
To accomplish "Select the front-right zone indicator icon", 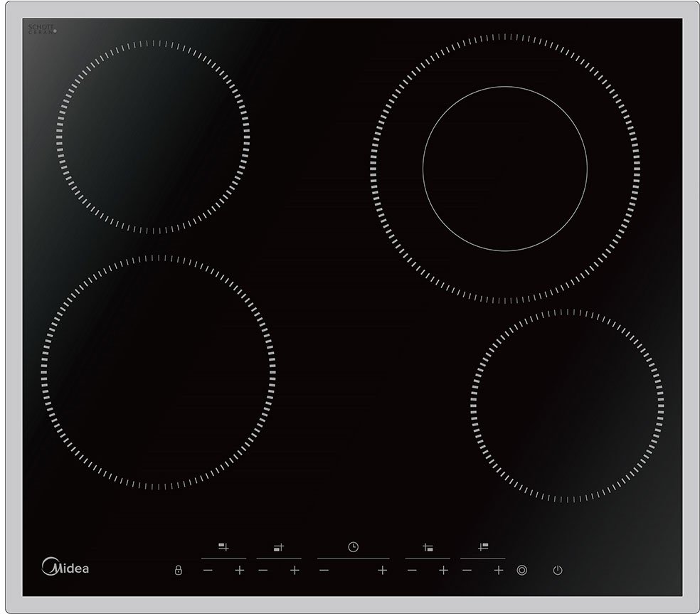I will pyautogui.click(x=428, y=547).
